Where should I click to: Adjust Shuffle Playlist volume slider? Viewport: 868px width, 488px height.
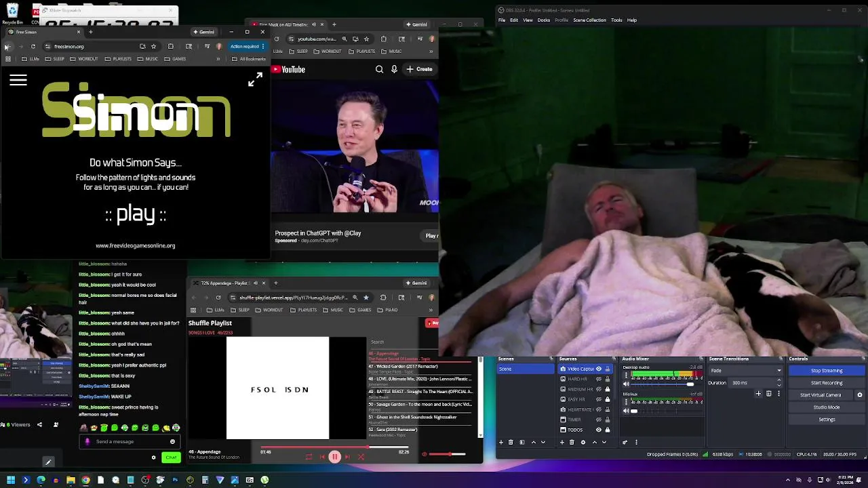[449, 454]
